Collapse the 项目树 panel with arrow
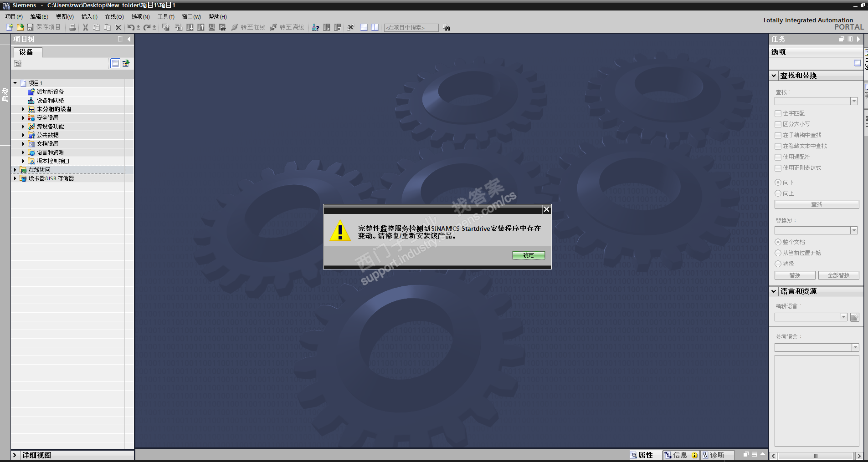The height and width of the screenshot is (462, 868). (129, 39)
